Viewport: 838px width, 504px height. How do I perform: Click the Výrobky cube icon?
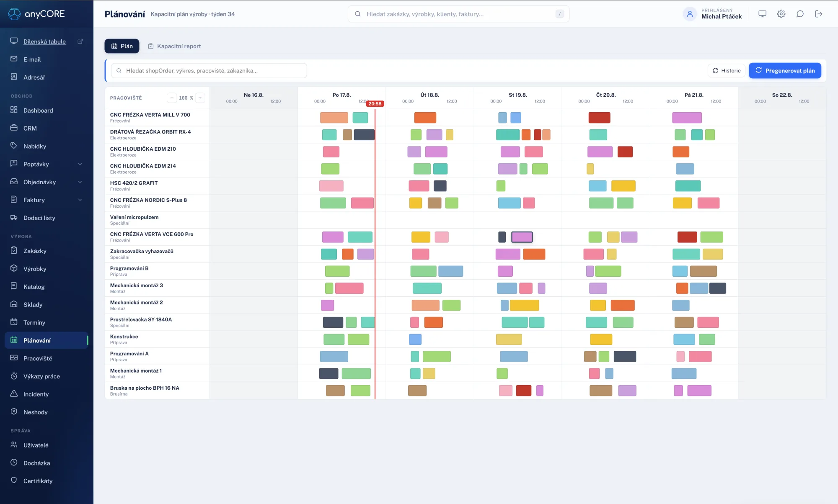pyautogui.click(x=14, y=268)
